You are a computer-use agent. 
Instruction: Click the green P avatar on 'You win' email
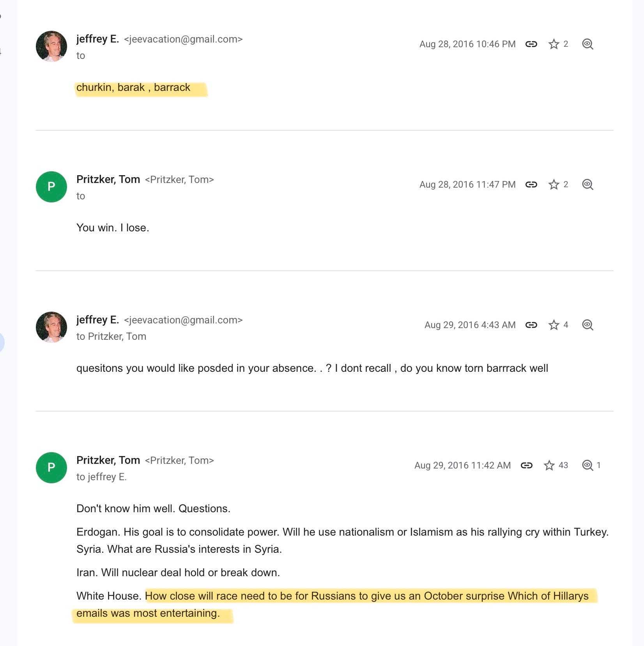click(x=51, y=187)
